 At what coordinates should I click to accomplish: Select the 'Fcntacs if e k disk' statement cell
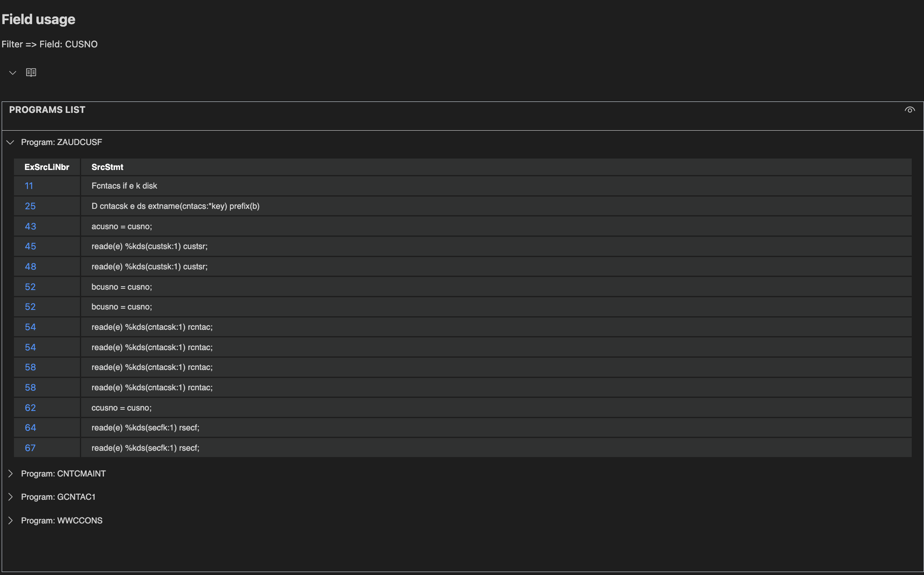click(x=124, y=186)
